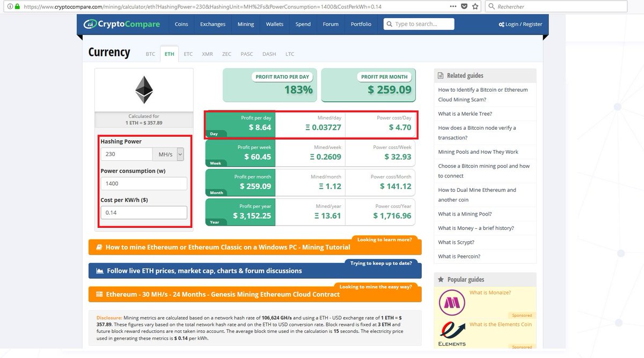Image resolution: width=644 pixels, height=358 pixels.
Task: Bookmark this page with the star icon
Action: (x=476, y=6)
